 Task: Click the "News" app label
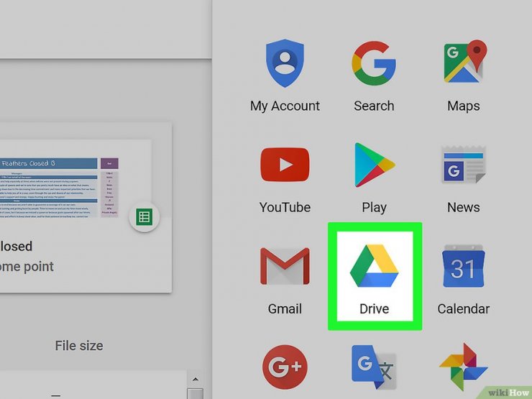point(464,207)
